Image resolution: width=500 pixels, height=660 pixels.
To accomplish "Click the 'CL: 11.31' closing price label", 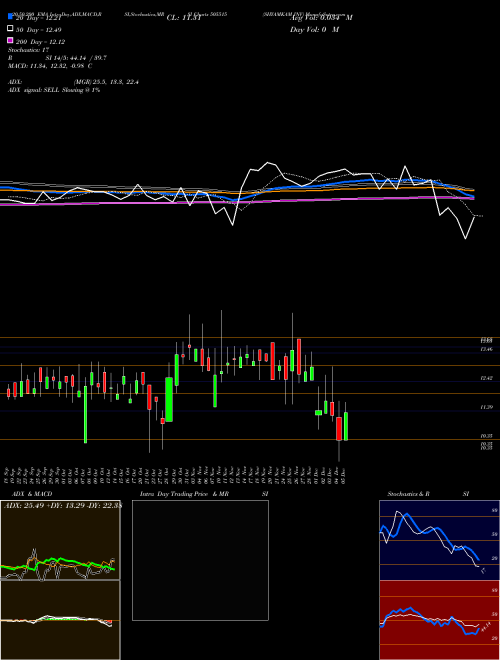I will (184, 18).
